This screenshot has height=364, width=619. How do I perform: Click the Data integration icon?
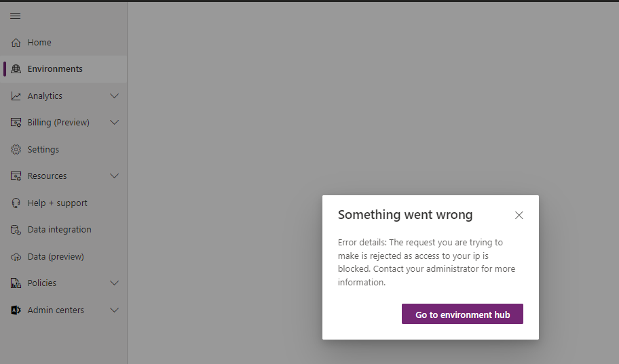16,230
